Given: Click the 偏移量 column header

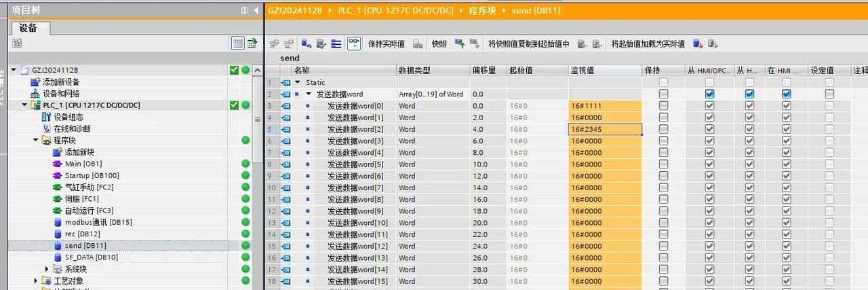Looking at the screenshot, I should click(488, 71).
